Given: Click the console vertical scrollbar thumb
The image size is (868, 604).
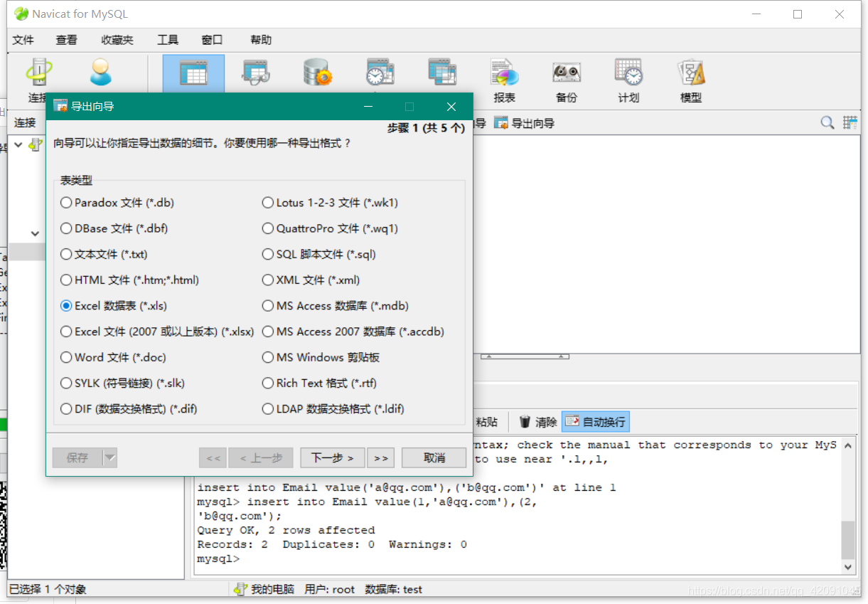Looking at the screenshot, I should pos(848,541).
